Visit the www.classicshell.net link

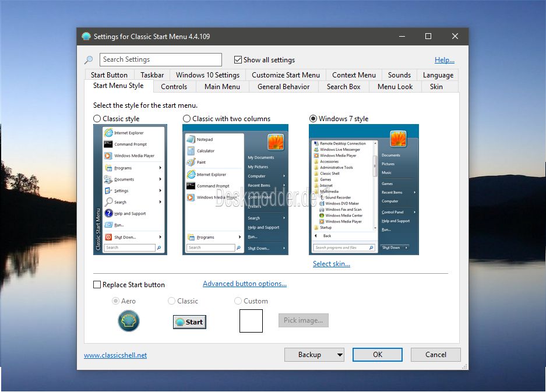click(115, 355)
